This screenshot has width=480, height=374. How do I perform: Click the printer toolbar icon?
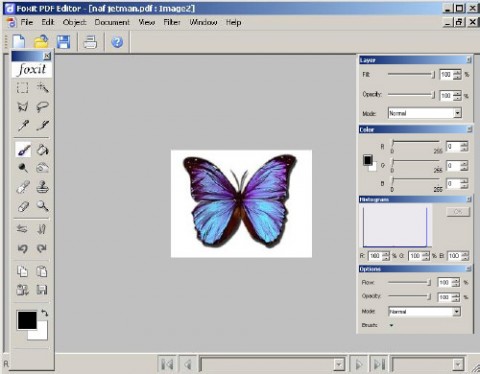coord(90,42)
